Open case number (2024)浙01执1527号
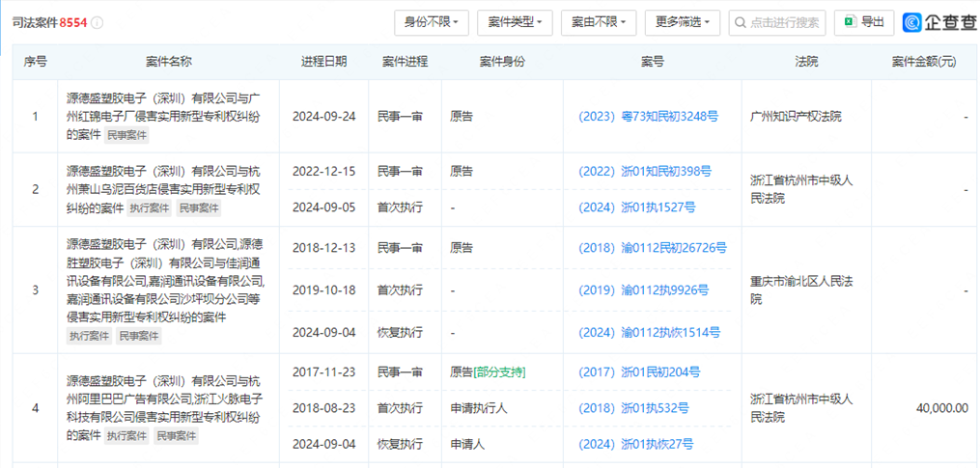The image size is (980, 468). click(x=637, y=207)
